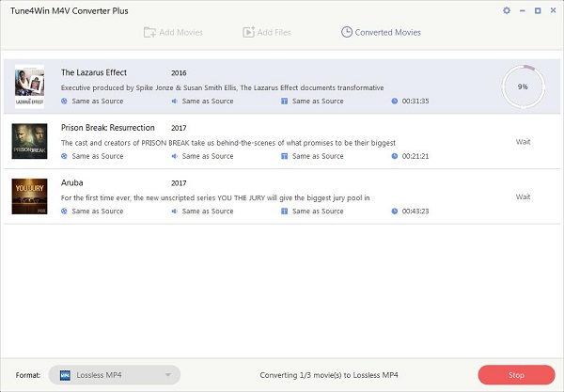Viewport: 564px width, 392px height.
Task: Click Aruba subtitle Same as Source
Action: tap(318, 212)
